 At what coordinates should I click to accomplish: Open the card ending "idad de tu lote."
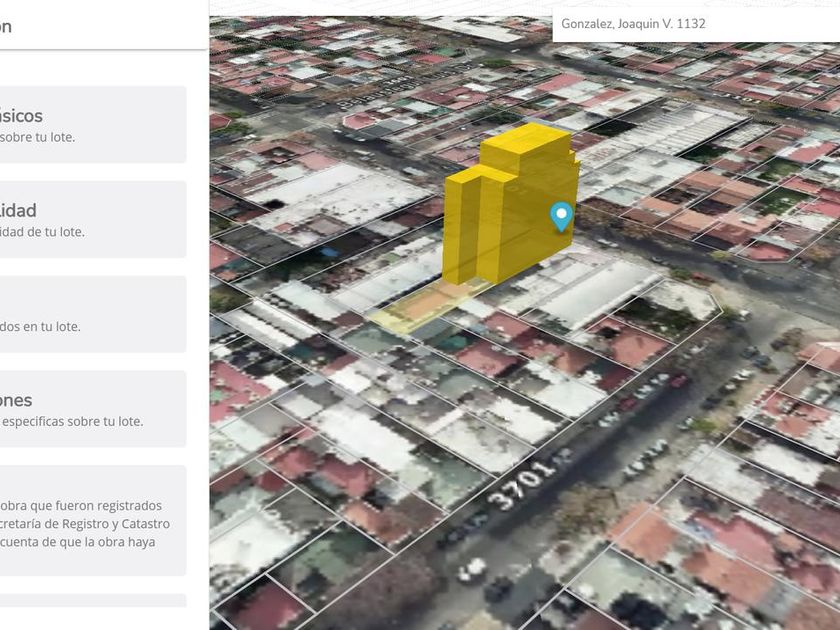(93, 219)
